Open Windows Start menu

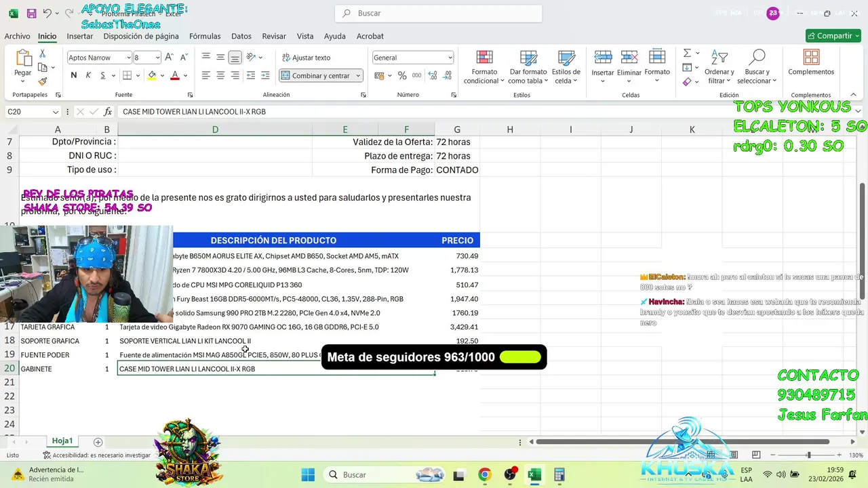[x=308, y=474]
